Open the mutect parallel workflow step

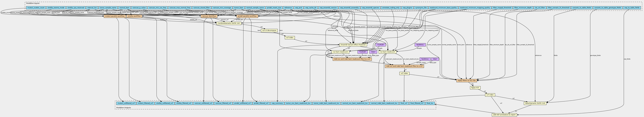(115, 16)
